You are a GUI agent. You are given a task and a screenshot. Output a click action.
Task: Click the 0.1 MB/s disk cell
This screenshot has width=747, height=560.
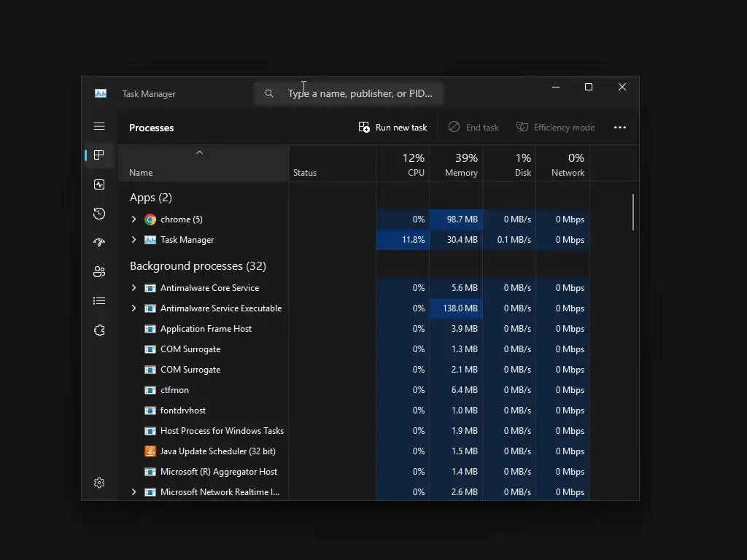tap(509, 240)
